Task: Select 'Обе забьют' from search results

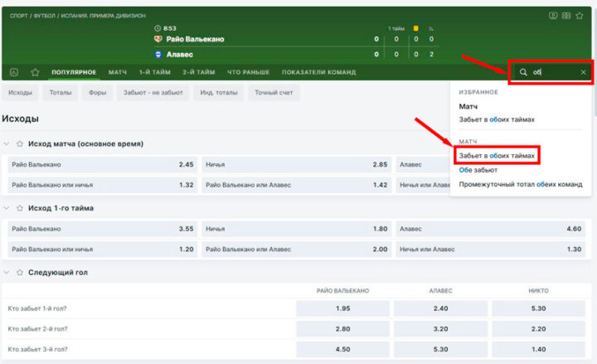Action: pos(478,169)
